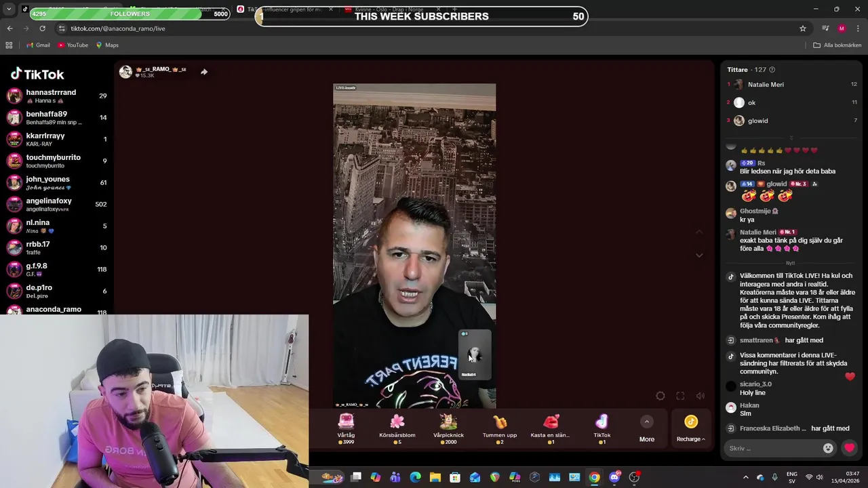Send the Kasta en slängkyss gift
The image size is (868, 488).
pos(550,428)
